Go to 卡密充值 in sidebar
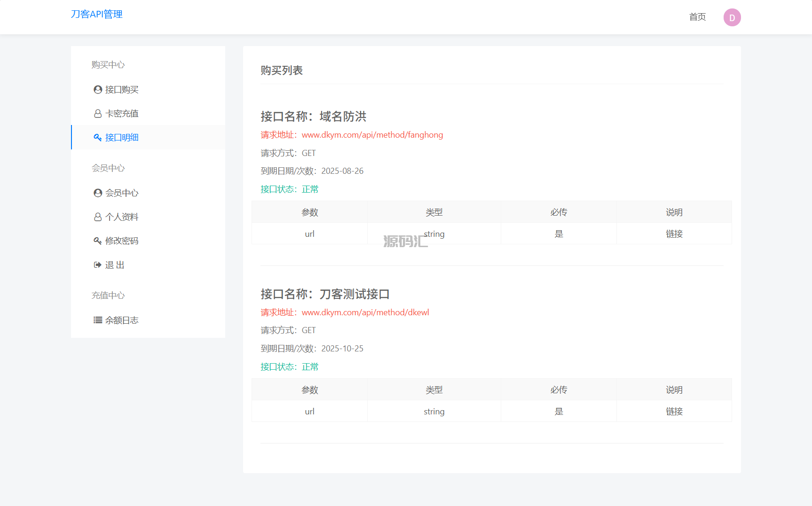Viewport: 812px width, 506px height. [x=148, y=113]
